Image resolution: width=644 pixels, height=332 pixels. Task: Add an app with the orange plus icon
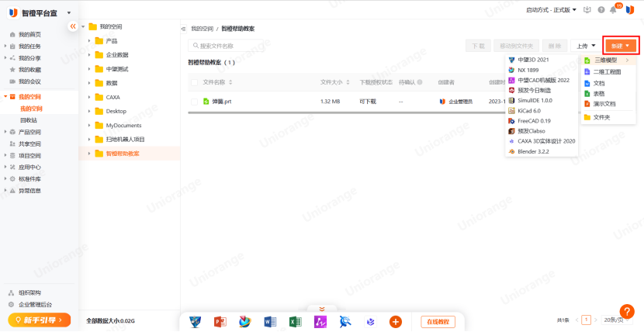[396, 322]
